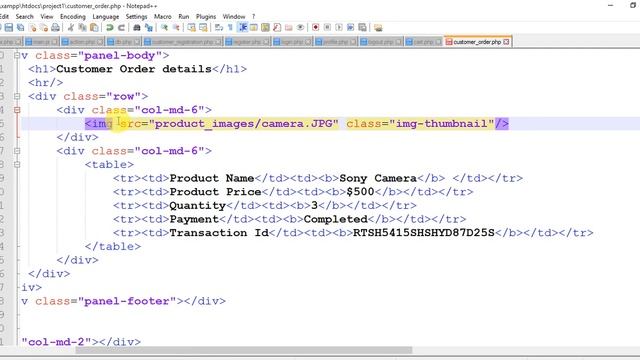Open the ? help menu
Screen dimensions: 640x360
(253, 17)
